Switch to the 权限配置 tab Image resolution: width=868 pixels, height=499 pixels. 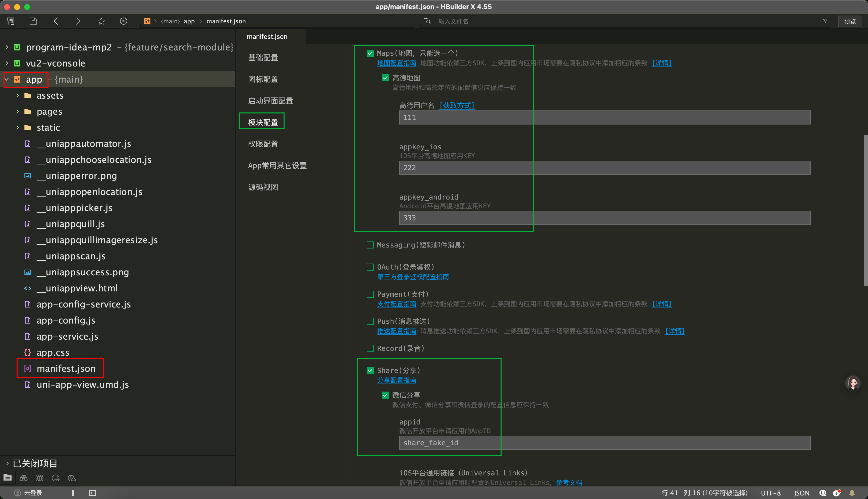click(x=263, y=144)
